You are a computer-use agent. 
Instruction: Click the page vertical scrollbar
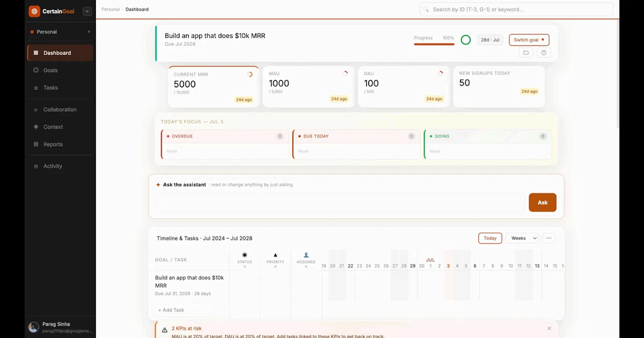pyautogui.click(x=617, y=74)
